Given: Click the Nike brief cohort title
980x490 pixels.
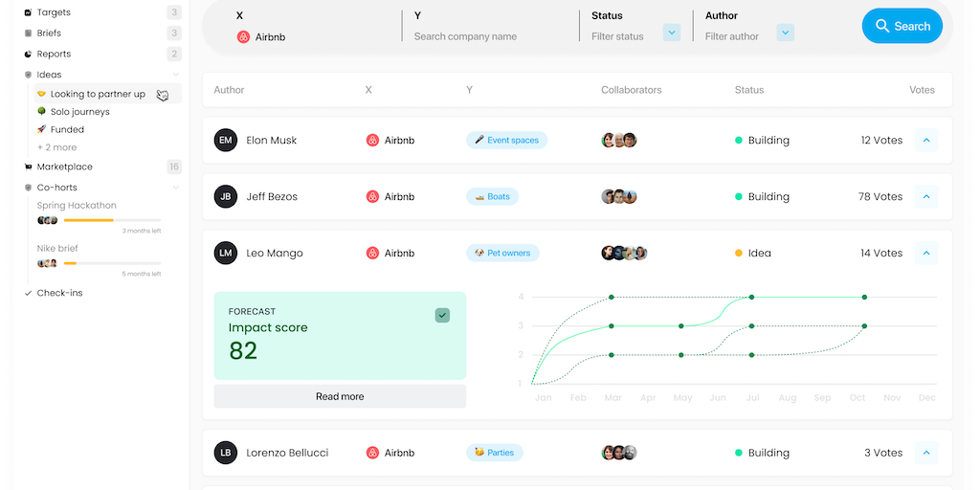Looking at the screenshot, I should pos(57,248).
